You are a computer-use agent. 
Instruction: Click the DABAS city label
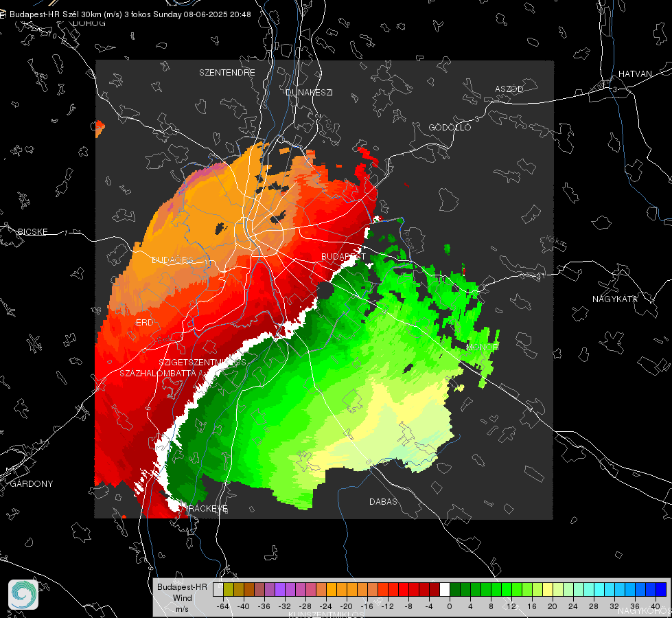tap(383, 502)
